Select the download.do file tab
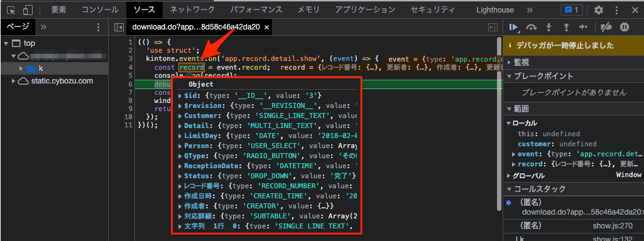 [196, 27]
